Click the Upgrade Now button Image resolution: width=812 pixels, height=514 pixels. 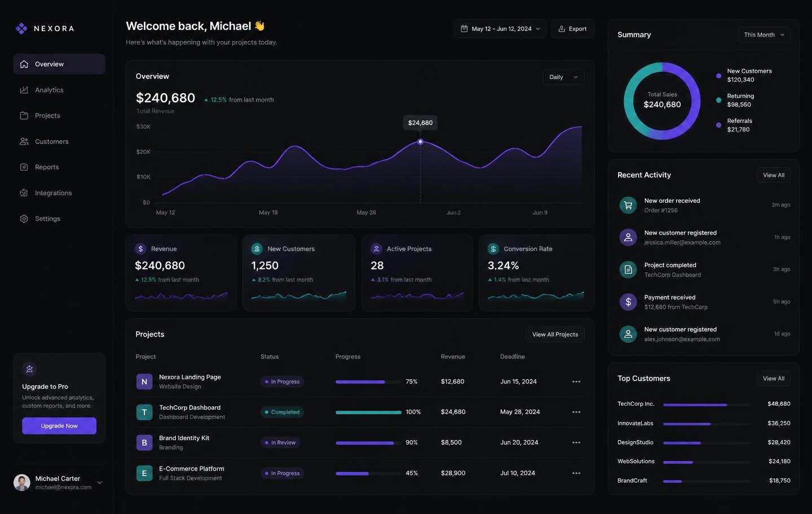coord(59,426)
